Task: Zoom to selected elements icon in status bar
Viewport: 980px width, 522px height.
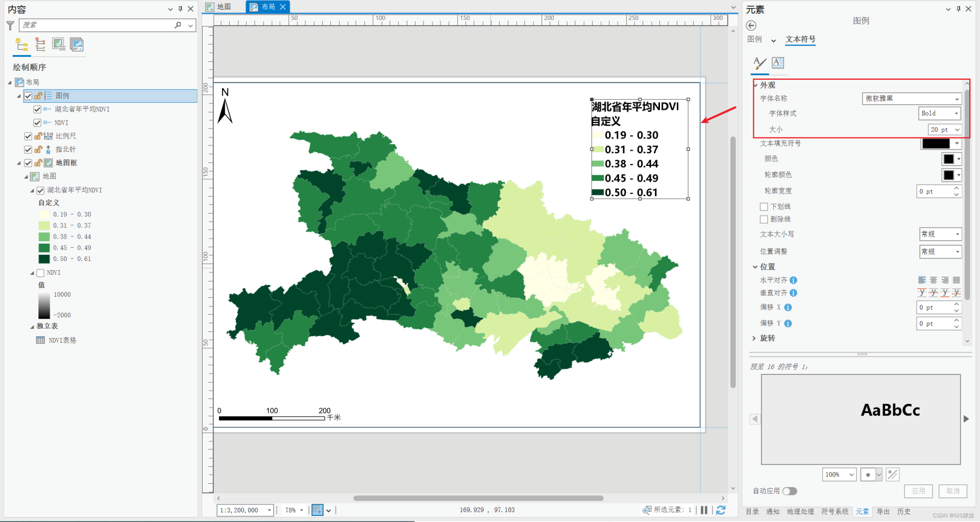Action: [x=647, y=510]
